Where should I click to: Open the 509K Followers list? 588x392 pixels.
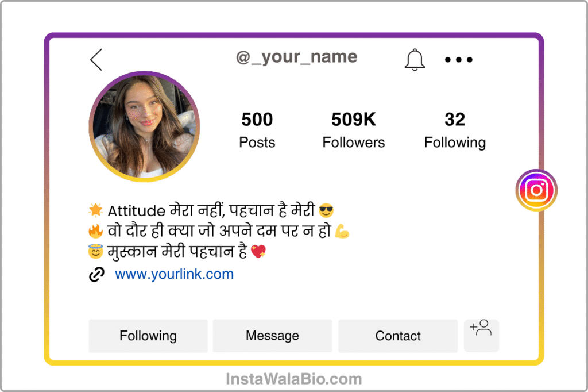pos(354,130)
